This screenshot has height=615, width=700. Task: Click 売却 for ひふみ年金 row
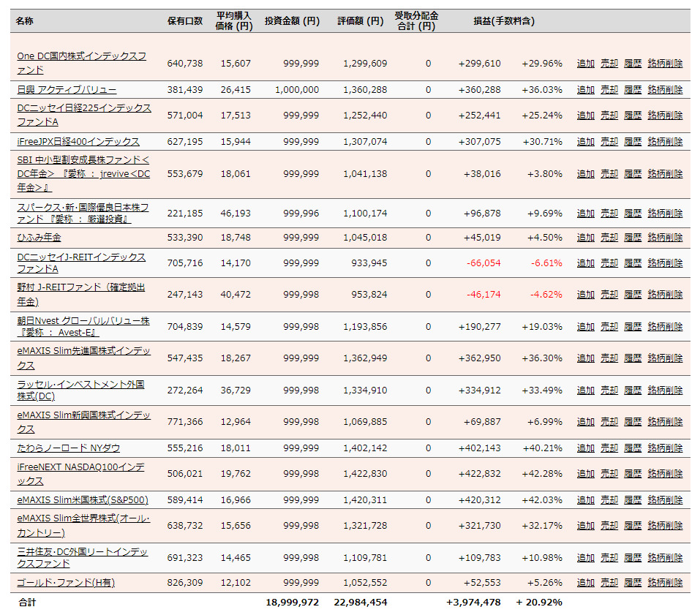[609, 238]
